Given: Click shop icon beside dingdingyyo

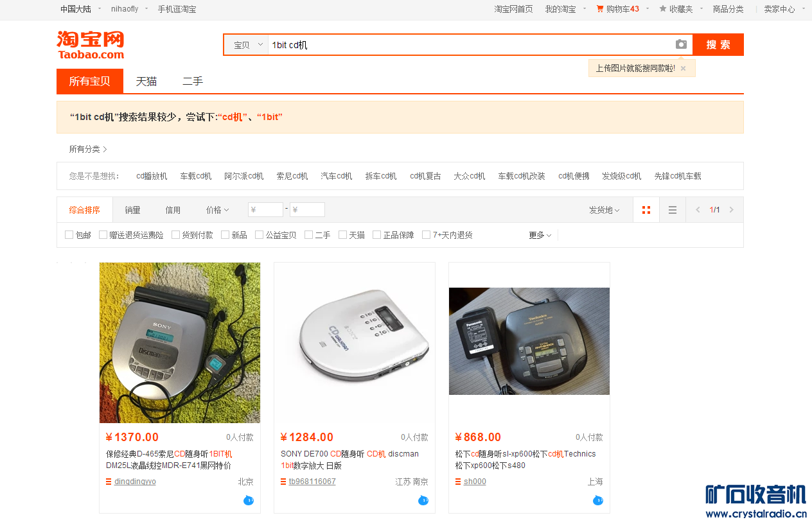Looking at the screenshot, I should click(x=109, y=482).
